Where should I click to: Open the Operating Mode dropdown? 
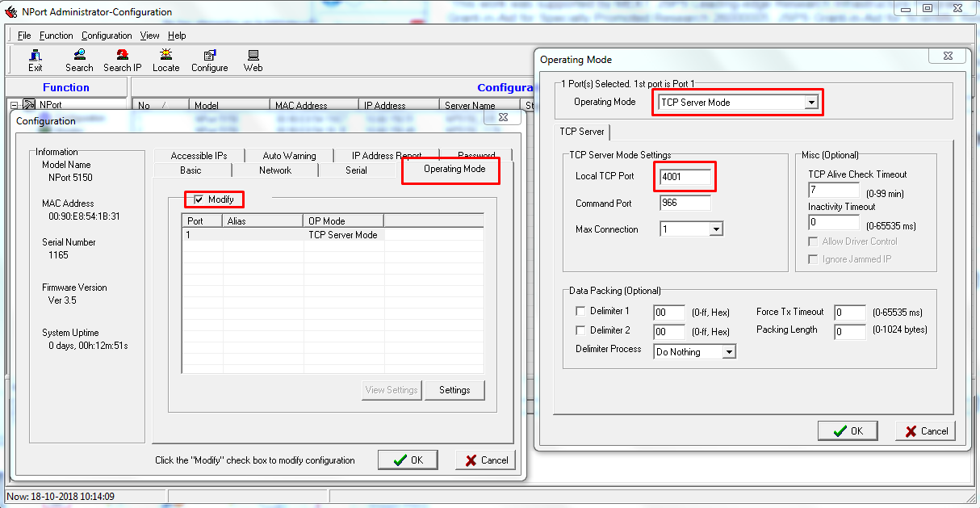(x=810, y=103)
